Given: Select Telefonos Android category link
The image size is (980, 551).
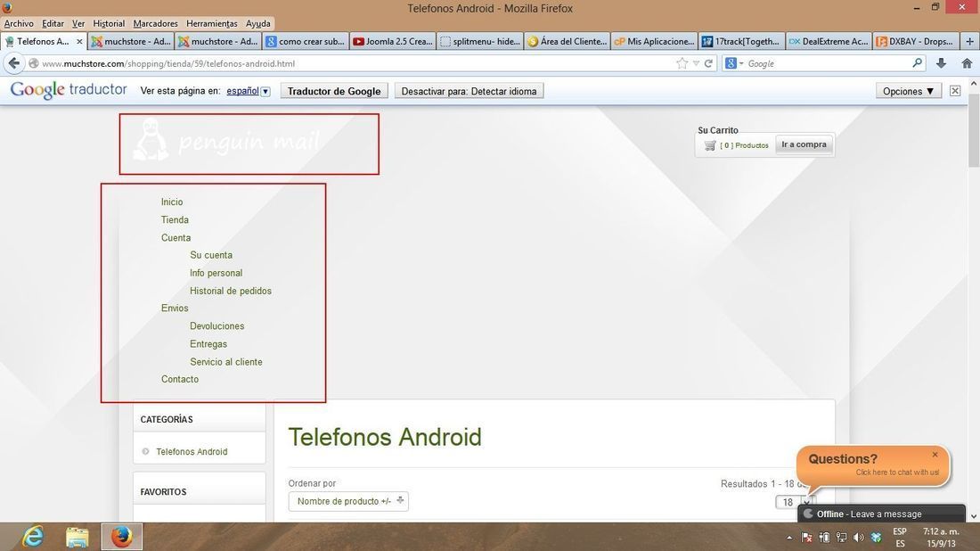Looking at the screenshot, I should coord(192,451).
